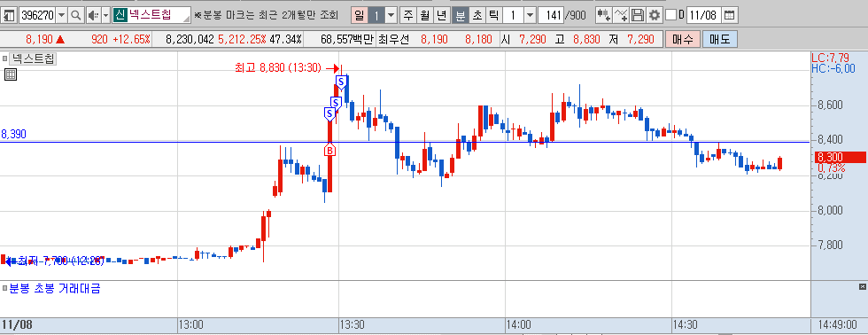Open the calendar date picker icon
The image size is (868, 335).
[730, 15]
